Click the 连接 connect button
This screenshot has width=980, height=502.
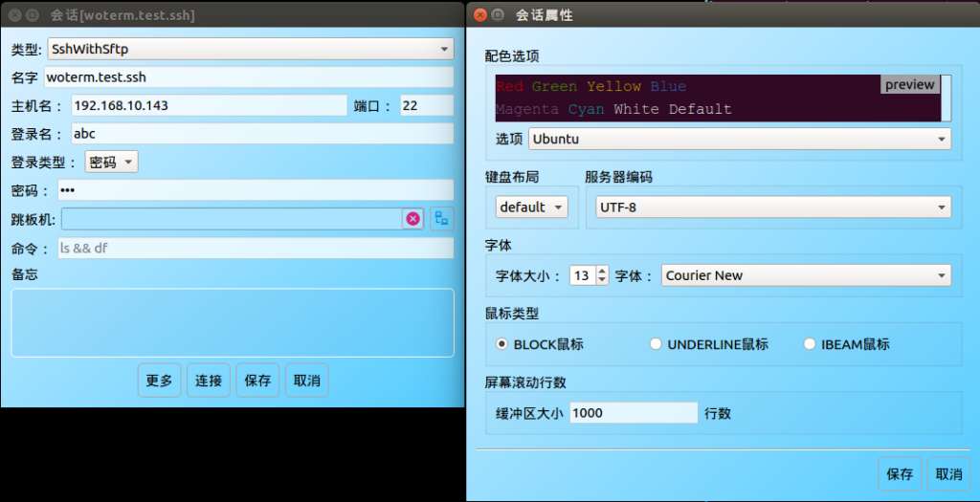click(x=208, y=381)
